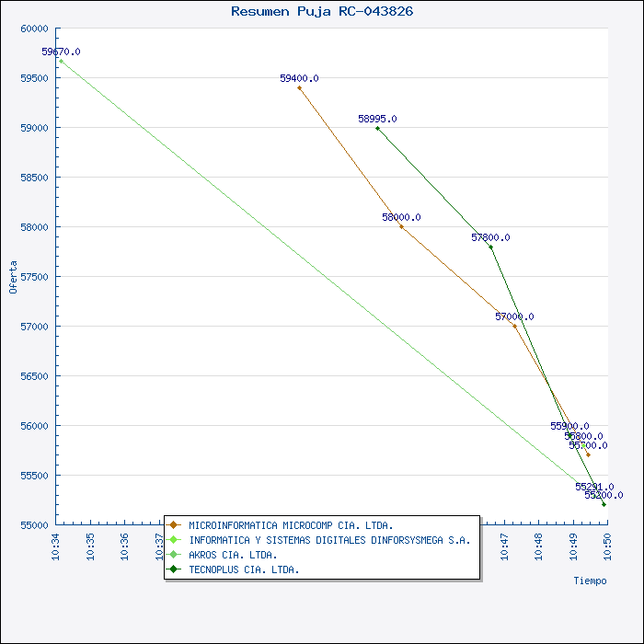
Task: Select the 57800.0 data point marker
Action: click(x=490, y=247)
